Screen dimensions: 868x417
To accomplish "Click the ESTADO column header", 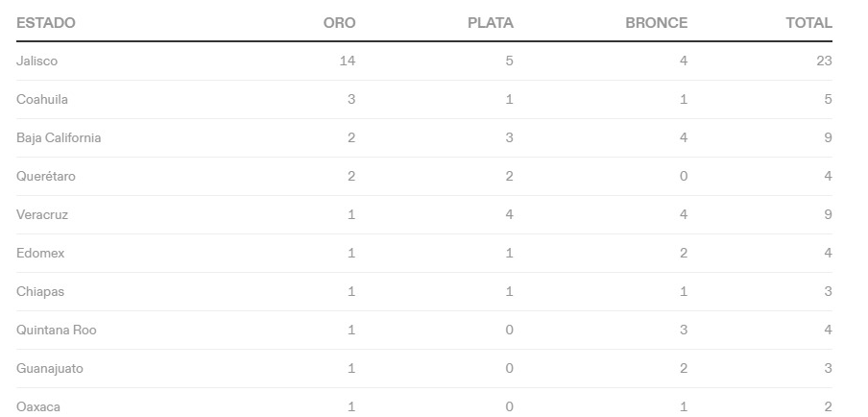I will tap(45, 23).
